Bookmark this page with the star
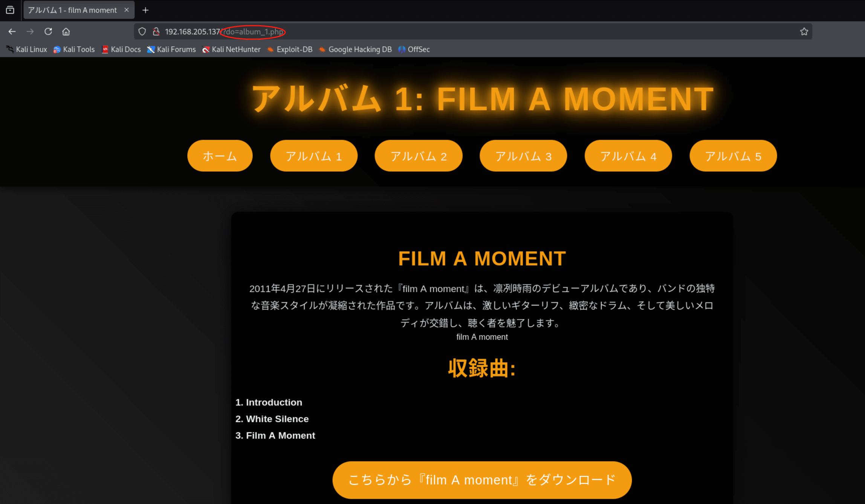865x504 pixels. tap(804, 32)
